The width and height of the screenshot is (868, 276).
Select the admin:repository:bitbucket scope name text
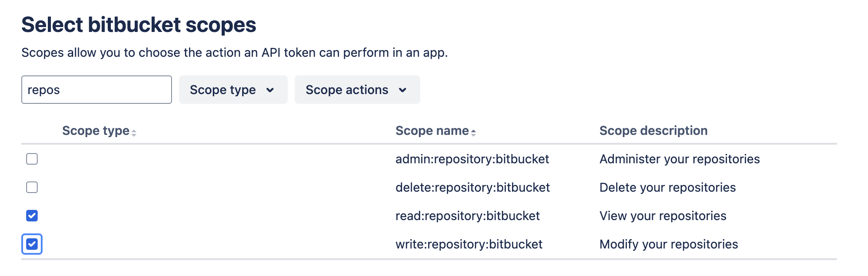pos(472,159)
